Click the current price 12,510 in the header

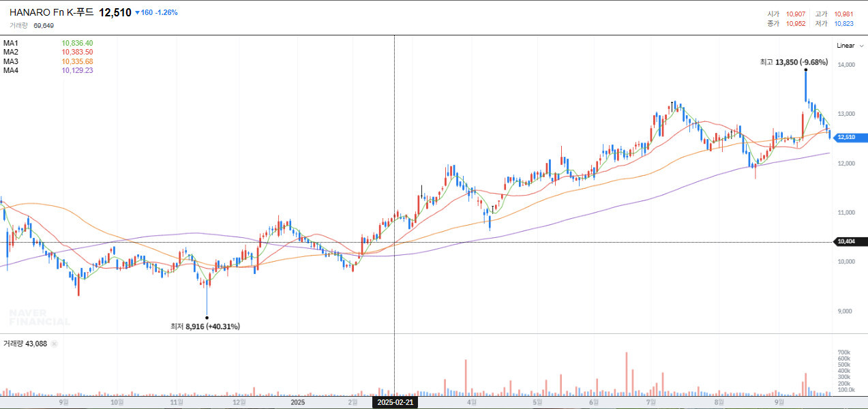(x=115, y=12)
